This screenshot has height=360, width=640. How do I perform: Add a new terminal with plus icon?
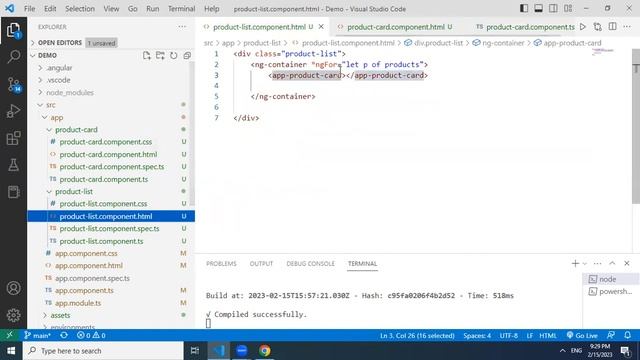pos(575,264)
